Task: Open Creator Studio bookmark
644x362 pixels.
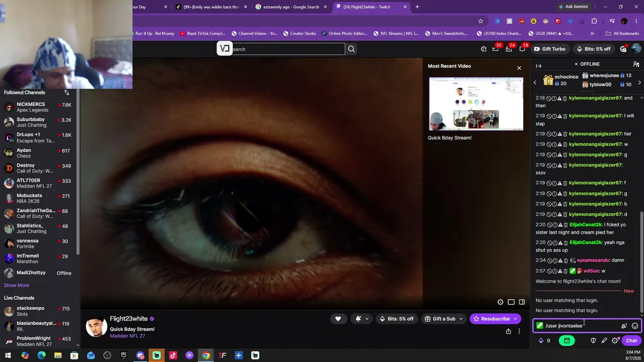Action: pyautogui.click(x=300, y=34)
